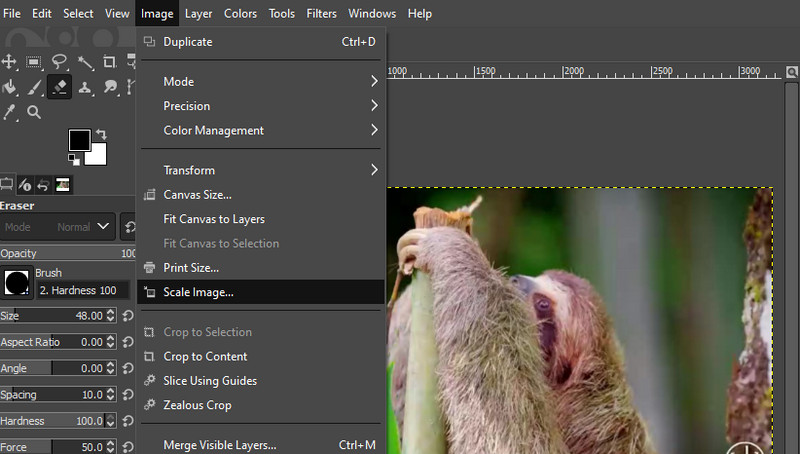Viewport: 800px width, 454px height.
Task: Activate the Fuzzy Select magic wand
Action: click(86, 62)
